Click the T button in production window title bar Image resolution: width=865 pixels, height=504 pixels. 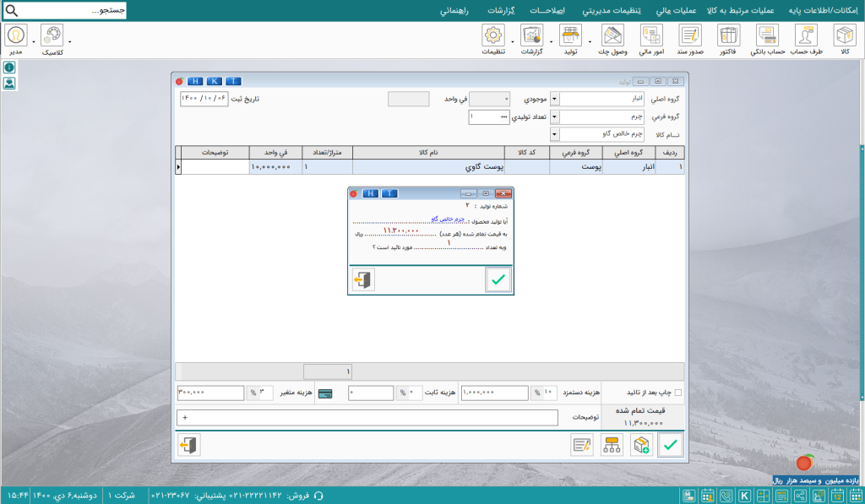pyautogui.click(x=233, y=82)
